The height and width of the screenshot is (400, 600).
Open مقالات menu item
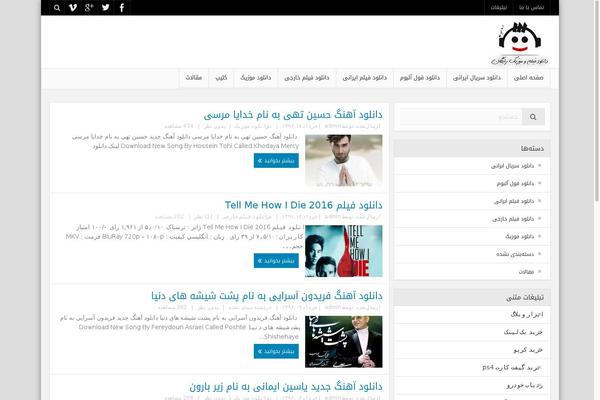coord(194,78)
